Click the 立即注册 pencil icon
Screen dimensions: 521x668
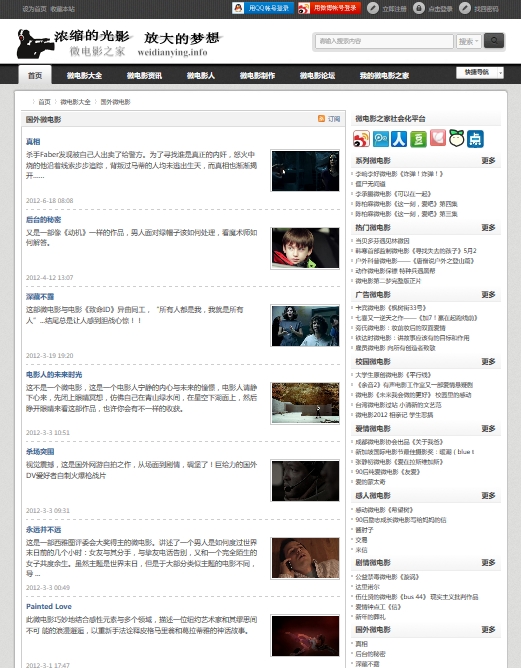point(373,8)
